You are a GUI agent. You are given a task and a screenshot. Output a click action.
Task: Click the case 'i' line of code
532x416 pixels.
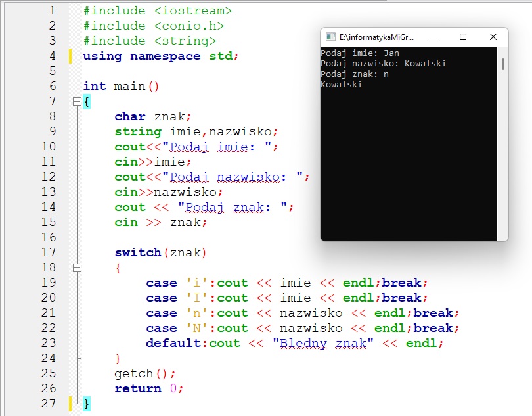(x=287, y=283)
